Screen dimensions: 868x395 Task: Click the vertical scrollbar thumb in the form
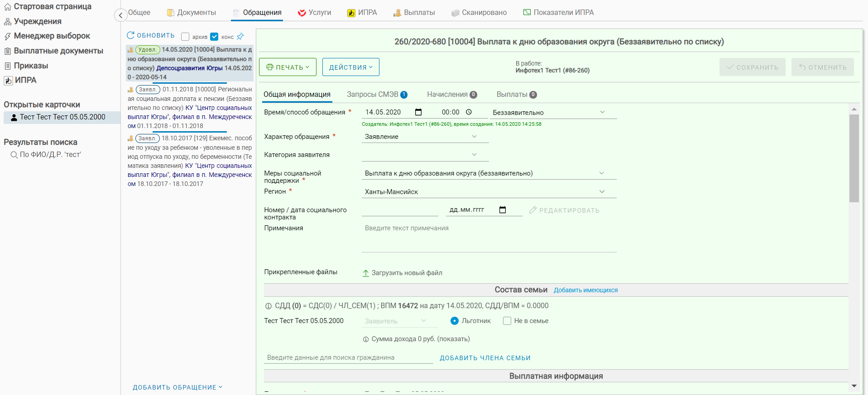point(854,158)
